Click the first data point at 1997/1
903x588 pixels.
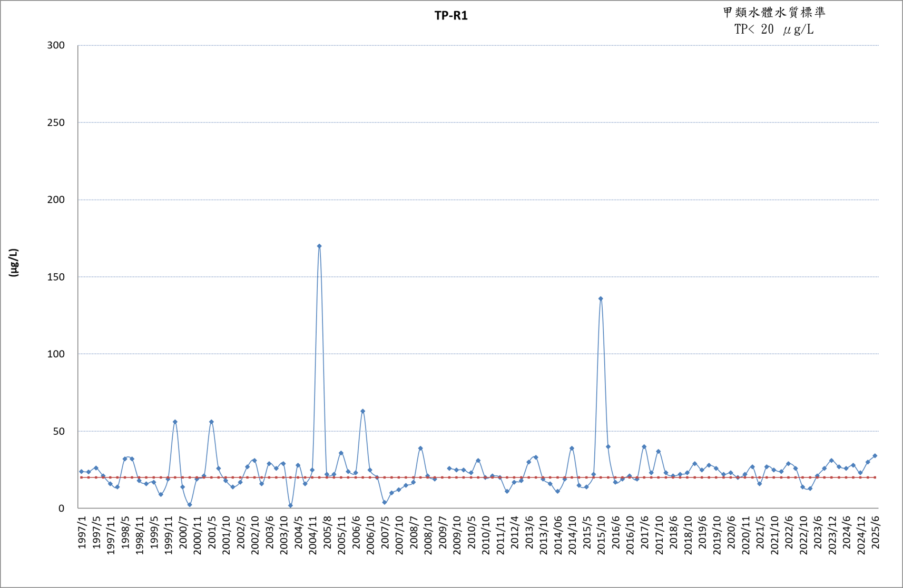pos(81,471)
